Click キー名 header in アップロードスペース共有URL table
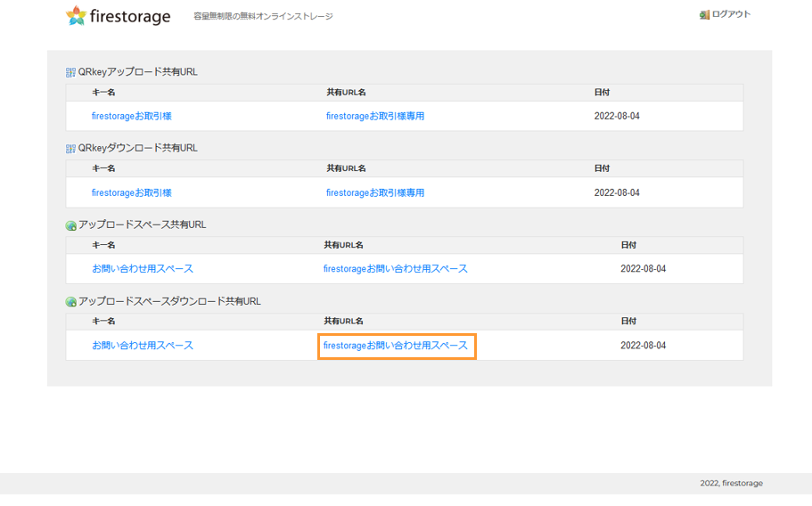 click(x=103, y=245)
